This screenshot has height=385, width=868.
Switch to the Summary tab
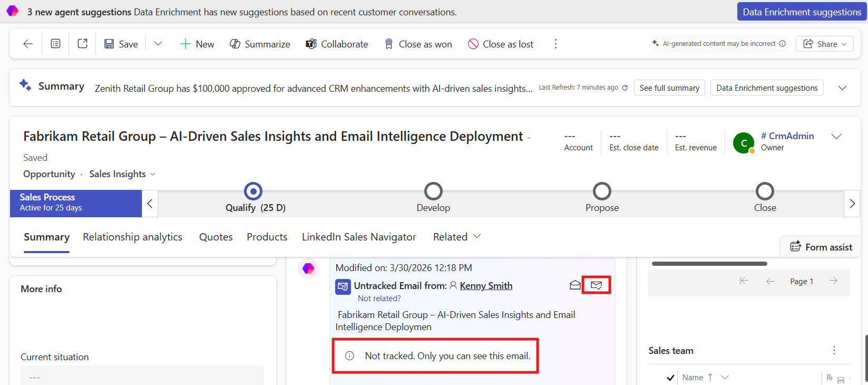pyautogui.click(x=46, y=237)
